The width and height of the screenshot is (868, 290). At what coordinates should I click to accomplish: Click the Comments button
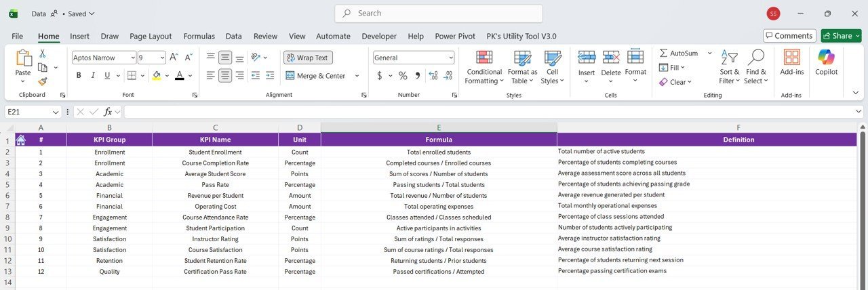(789, 36)
